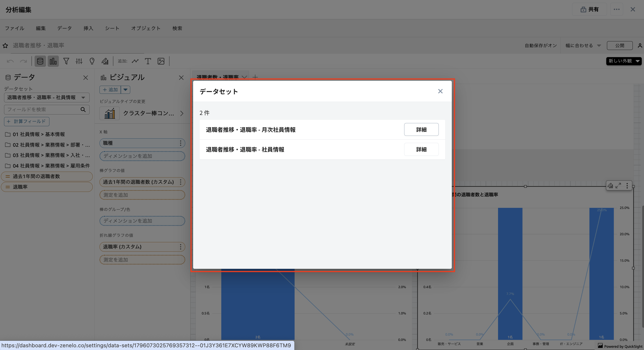Open the データ menu
Screen dimensions: 644x350
64,28
